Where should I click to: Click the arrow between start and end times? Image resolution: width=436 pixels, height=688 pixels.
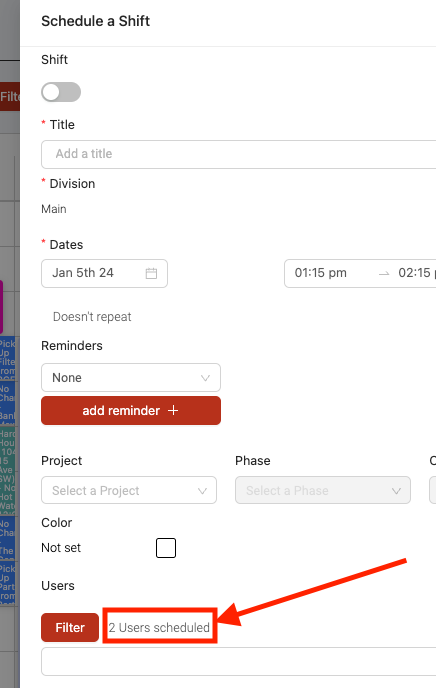[384, 273]
